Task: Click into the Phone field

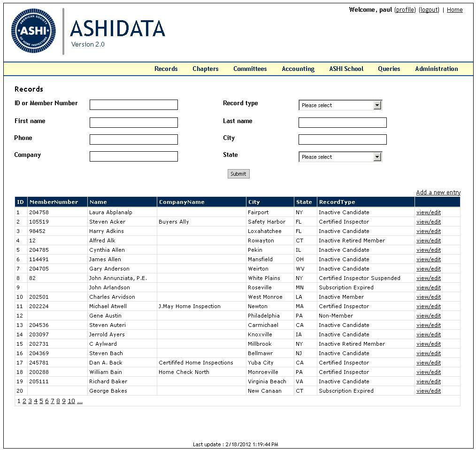Action: (x=134, y=140)
